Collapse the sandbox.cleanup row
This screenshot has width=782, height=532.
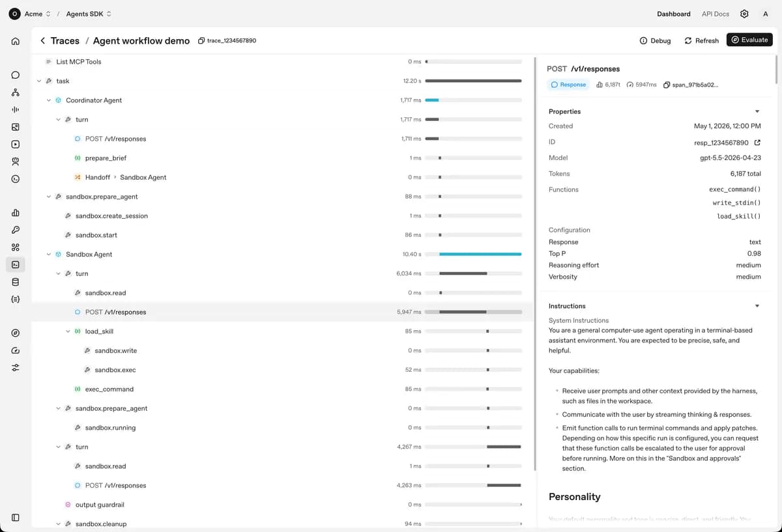click(x=58, y=524)
